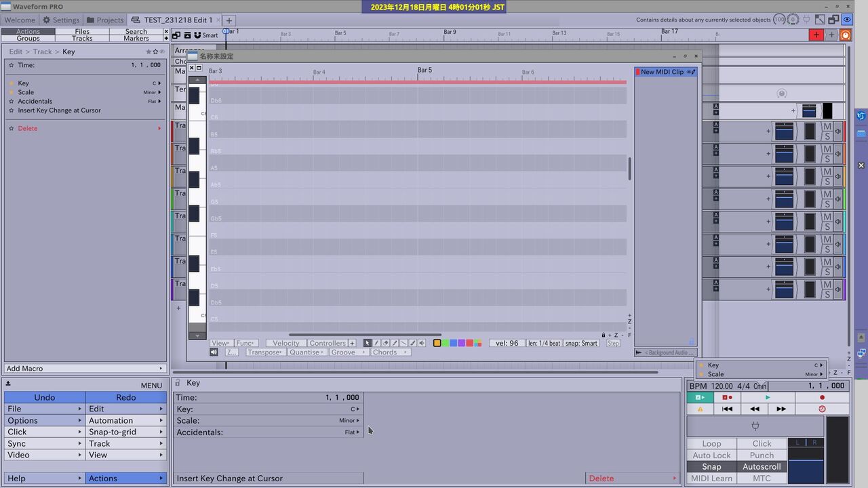868x488 pixels.
Task: Select the pencil draw tool in MIDI editor
Action: 377,344
